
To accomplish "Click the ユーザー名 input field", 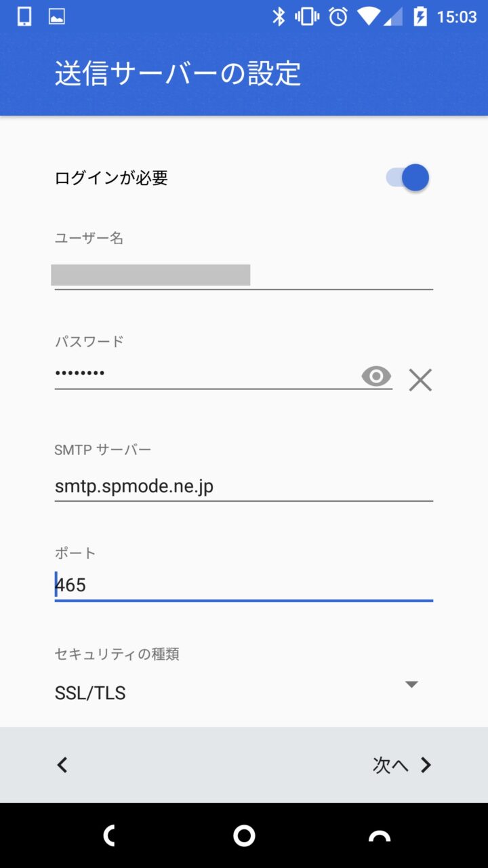I will click(x=243, y=275).
